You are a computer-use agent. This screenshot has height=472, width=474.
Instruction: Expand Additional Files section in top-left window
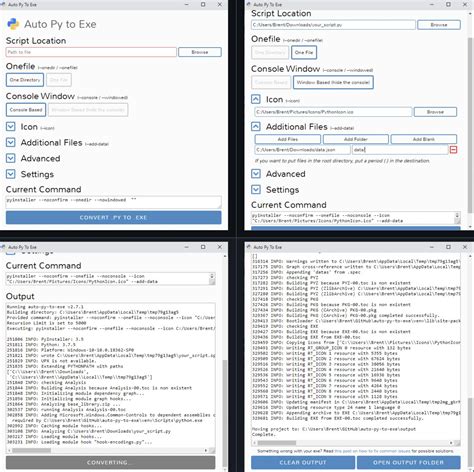coord(11,142)
